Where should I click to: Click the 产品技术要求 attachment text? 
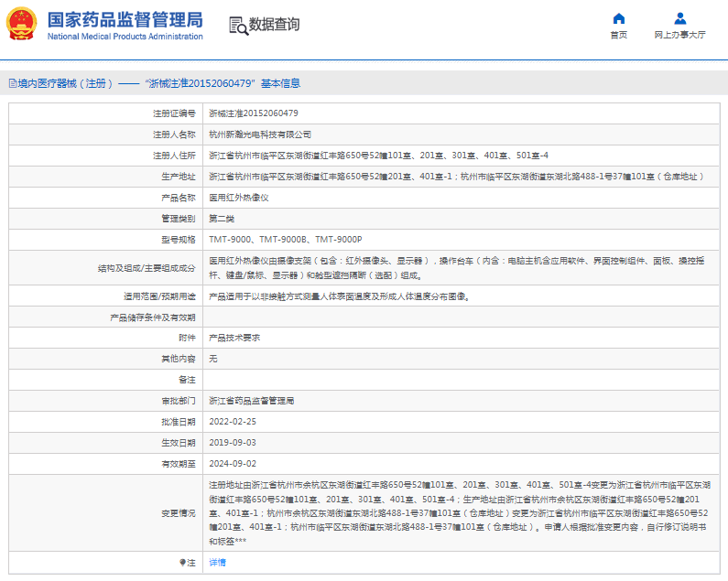(234, 338)
